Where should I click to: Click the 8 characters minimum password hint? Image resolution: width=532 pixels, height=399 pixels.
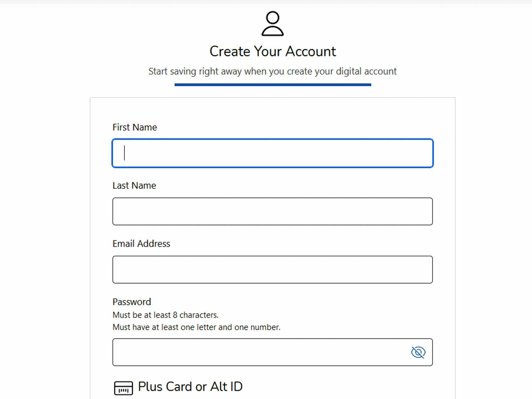pos(165,315)
